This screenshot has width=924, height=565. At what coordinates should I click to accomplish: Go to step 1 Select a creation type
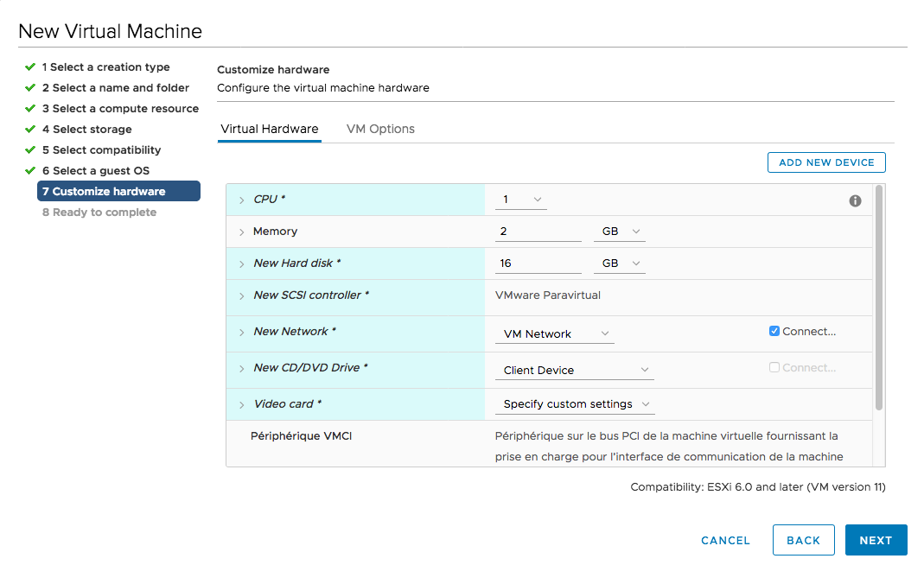point(105,67)
